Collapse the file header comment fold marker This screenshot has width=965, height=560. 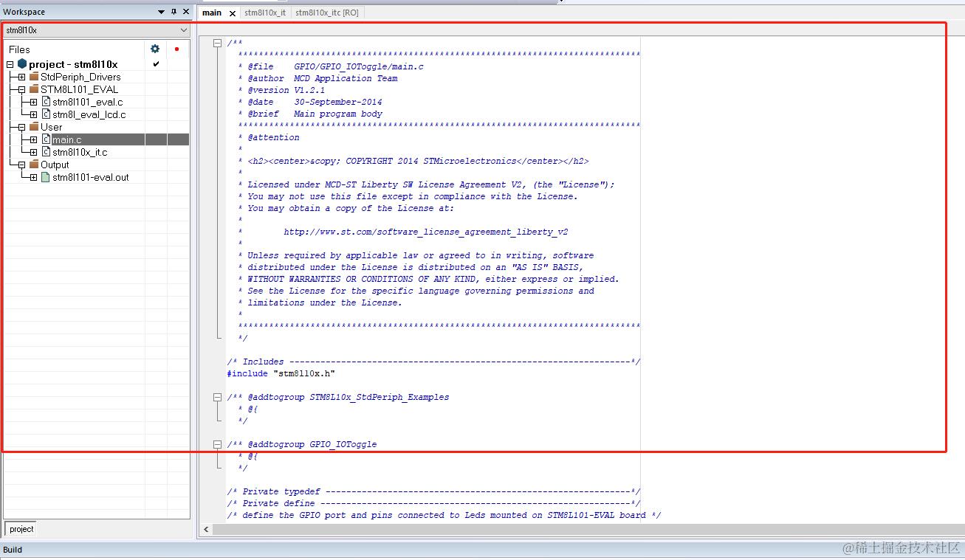(217, 44)
